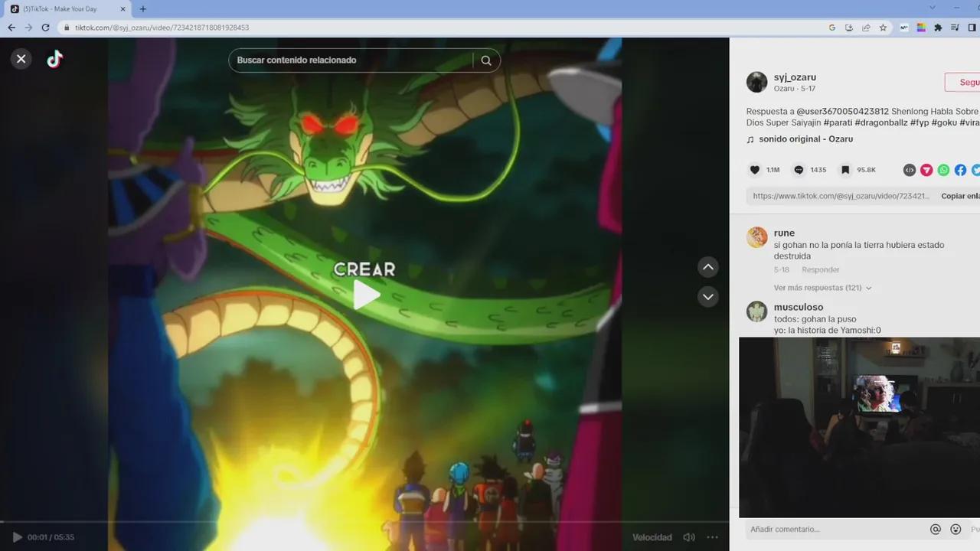Go to the previous video arrow
Viewport: 980px width, 551px height.
pos(708,267)
